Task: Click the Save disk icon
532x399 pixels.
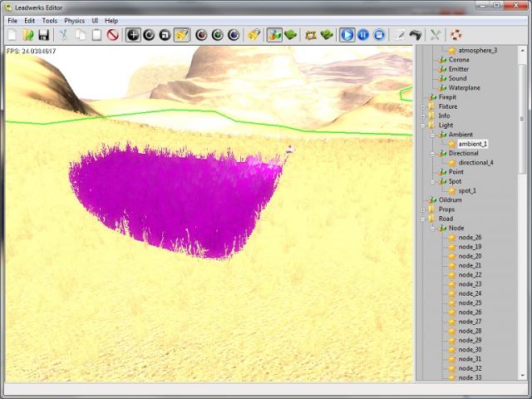Action: tap(43, 35)
